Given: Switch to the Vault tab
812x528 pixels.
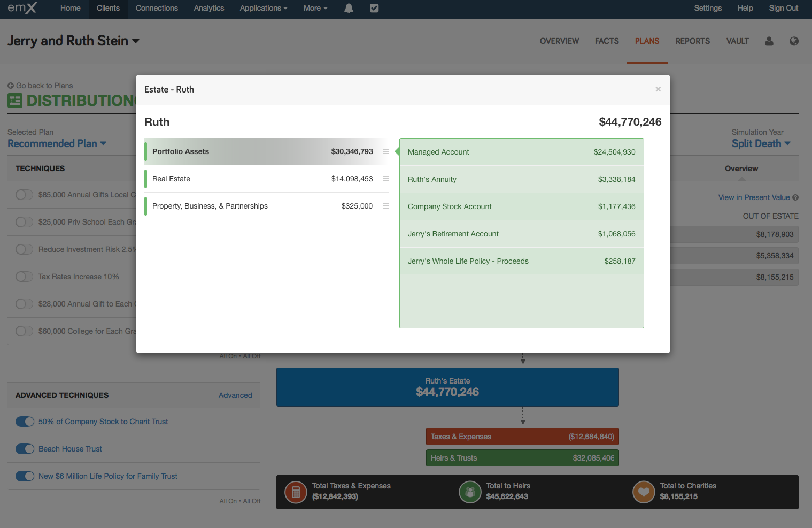Looking at the screenshot, I should [737, 41].
